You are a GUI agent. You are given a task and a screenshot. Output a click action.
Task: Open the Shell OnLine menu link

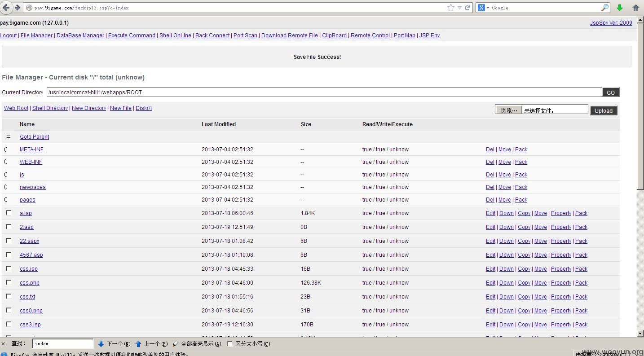[x=175, y=35]
